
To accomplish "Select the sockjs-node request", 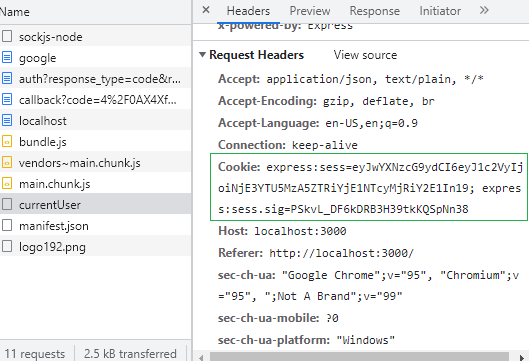I will (x=95, y=36).
